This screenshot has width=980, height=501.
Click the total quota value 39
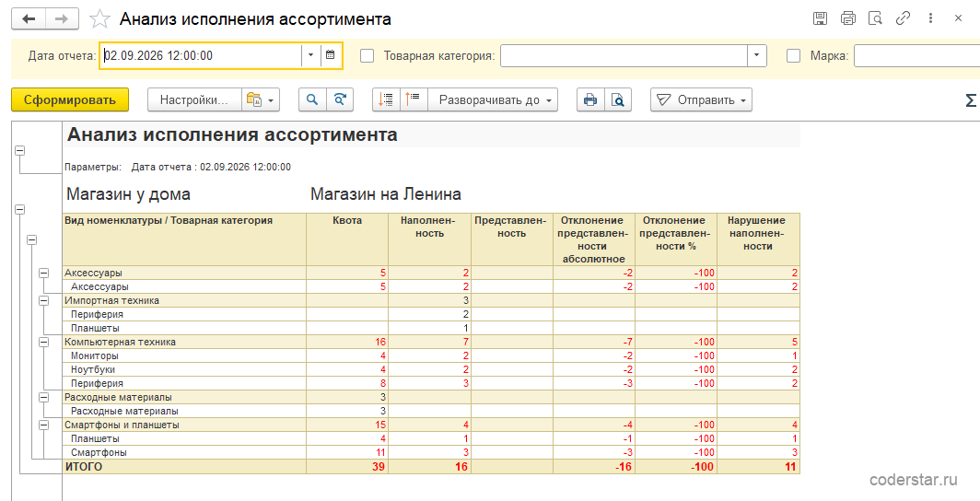(x=379, y=467)
